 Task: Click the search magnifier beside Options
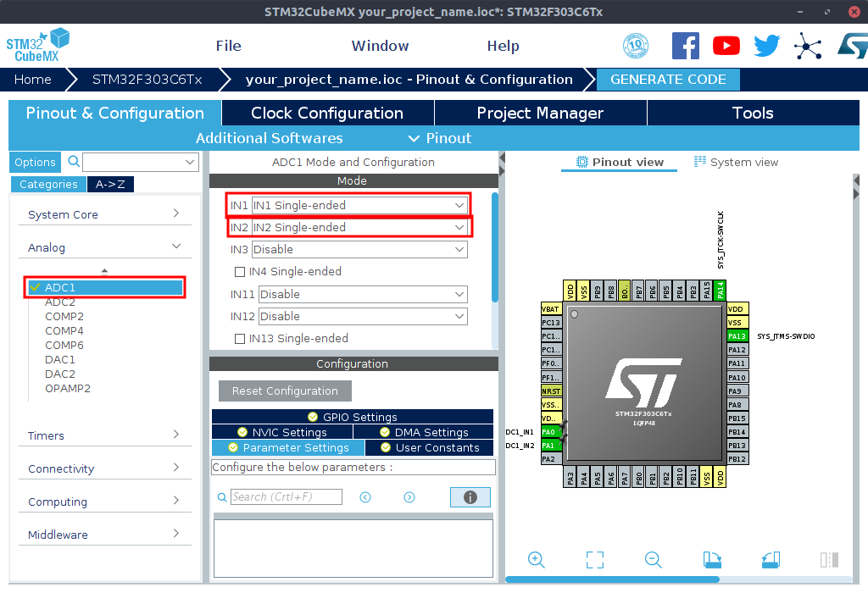pyautogui.click(x=73, y=162)
